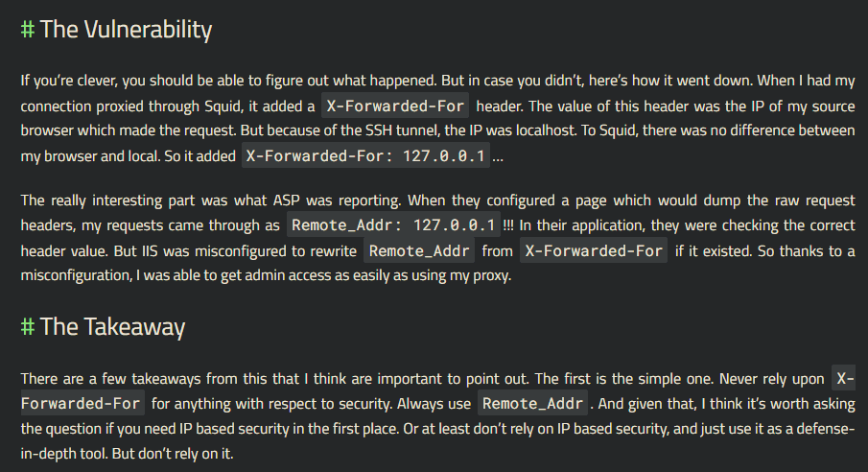The image size is (868, 472).
Task: Click The Vulnerability heading text
Action: pyautogui.click(x=126, y=30)
